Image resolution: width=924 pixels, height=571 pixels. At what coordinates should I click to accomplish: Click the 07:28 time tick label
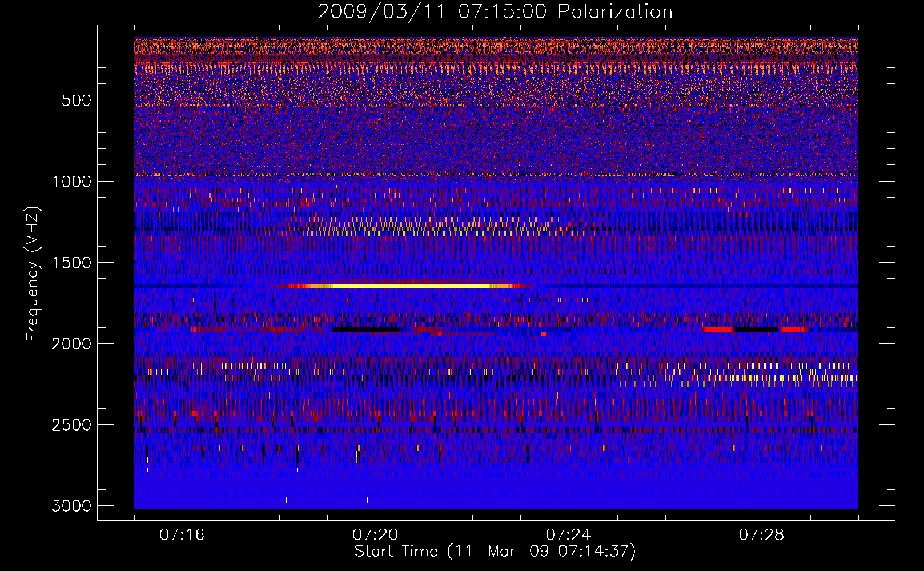click(762, 535)
